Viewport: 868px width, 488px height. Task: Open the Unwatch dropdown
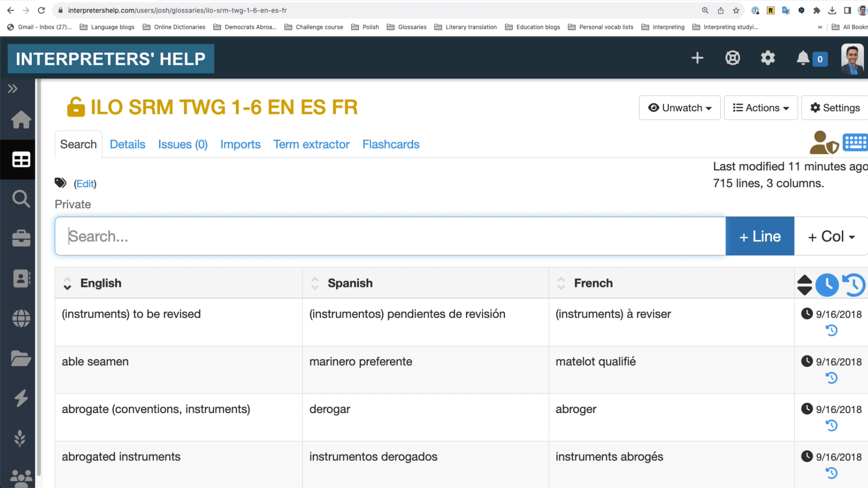tap(679, 108)
